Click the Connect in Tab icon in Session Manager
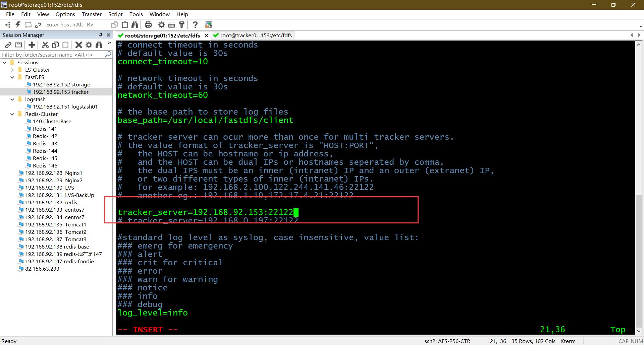 click(18, 45)
